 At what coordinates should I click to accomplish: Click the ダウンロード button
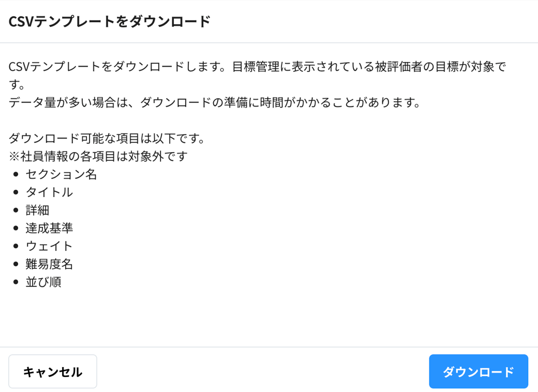click(x=478, y=371)
